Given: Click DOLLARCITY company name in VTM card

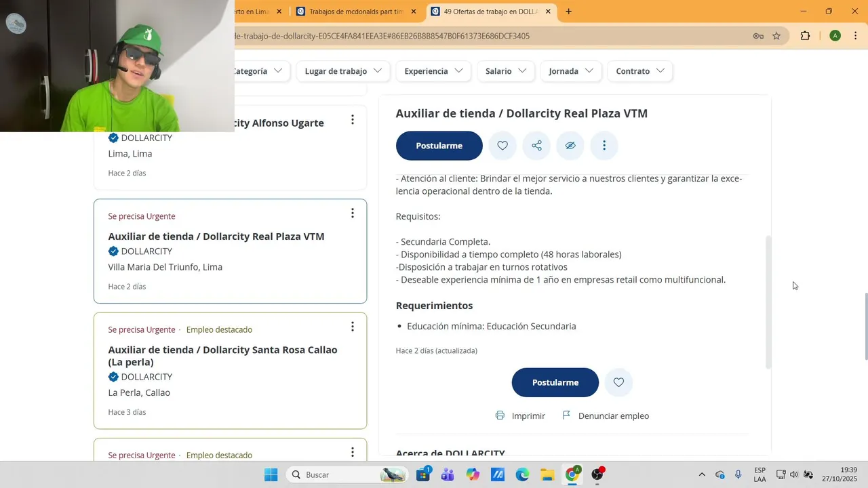Looking at the screenshot, I should click(146, 251).
